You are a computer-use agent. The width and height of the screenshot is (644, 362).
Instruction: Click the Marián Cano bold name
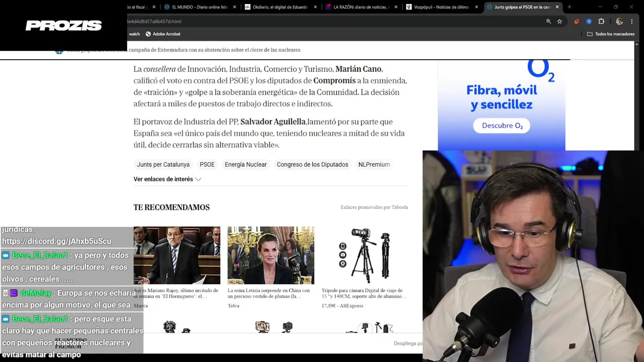(359, 69)
